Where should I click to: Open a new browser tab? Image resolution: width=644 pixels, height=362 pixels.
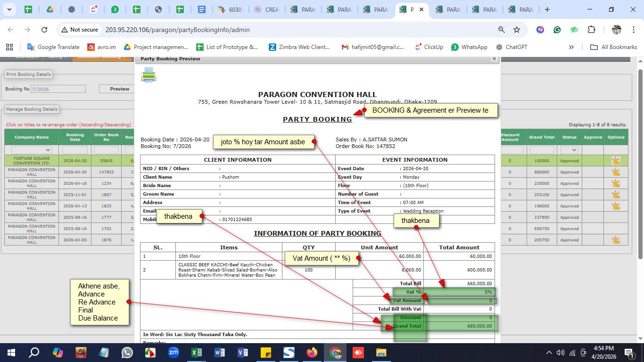pos(547,9)
